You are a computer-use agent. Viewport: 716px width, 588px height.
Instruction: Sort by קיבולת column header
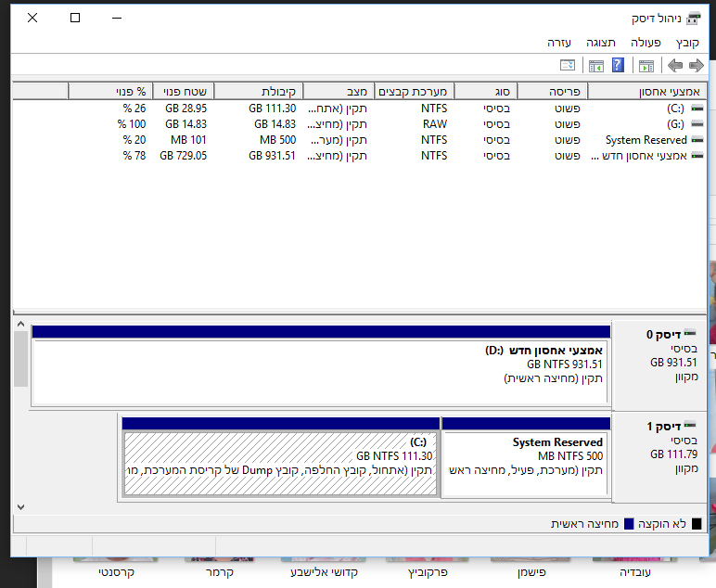tap(258, 91)
